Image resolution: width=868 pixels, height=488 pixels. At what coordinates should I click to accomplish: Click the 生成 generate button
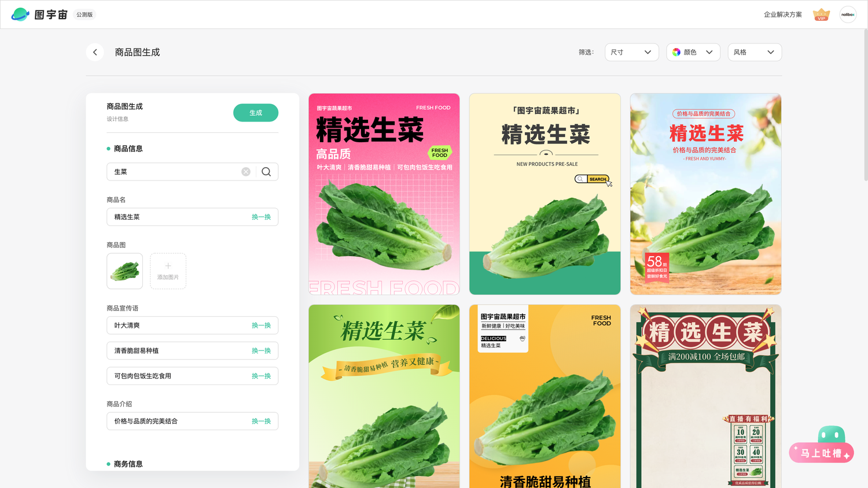pos(256,113)
